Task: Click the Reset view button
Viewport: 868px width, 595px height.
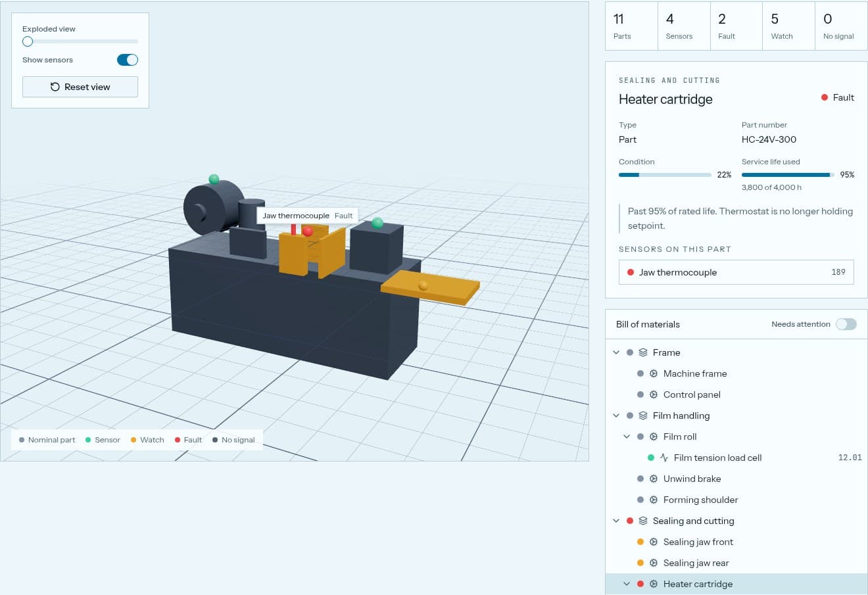Action: (x=80, y=87)
